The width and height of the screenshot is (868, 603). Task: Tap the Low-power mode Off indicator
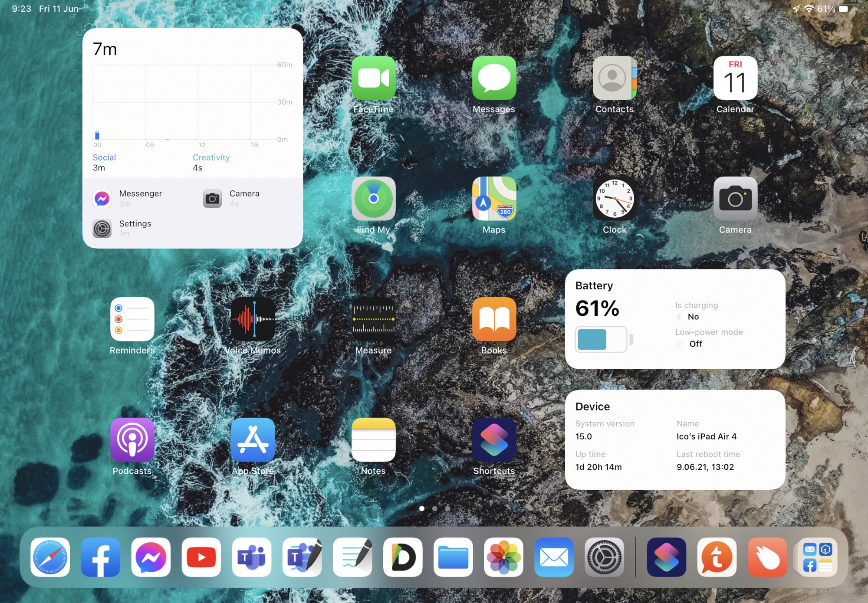click(695, 344)
